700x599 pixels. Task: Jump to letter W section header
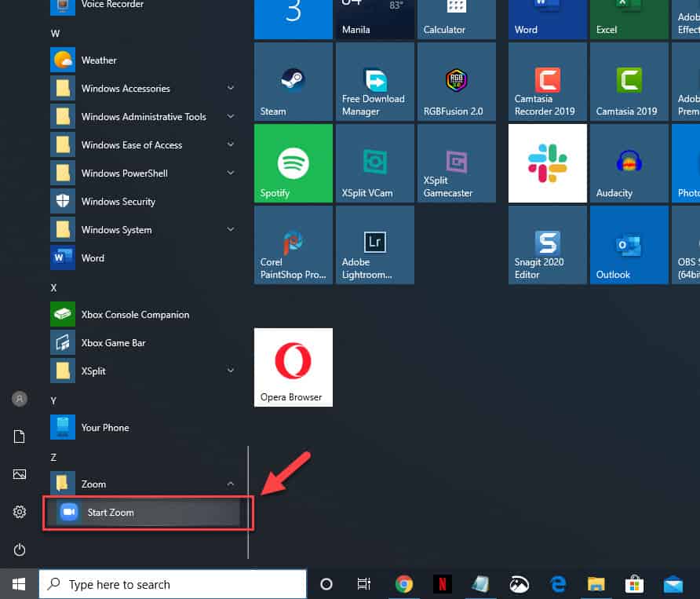point(56,34)
